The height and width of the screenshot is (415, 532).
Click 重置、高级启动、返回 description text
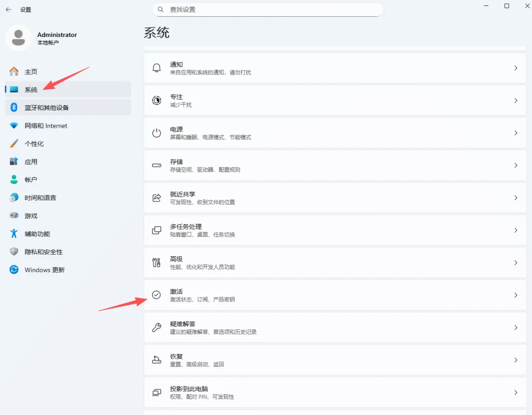(197, 364)
